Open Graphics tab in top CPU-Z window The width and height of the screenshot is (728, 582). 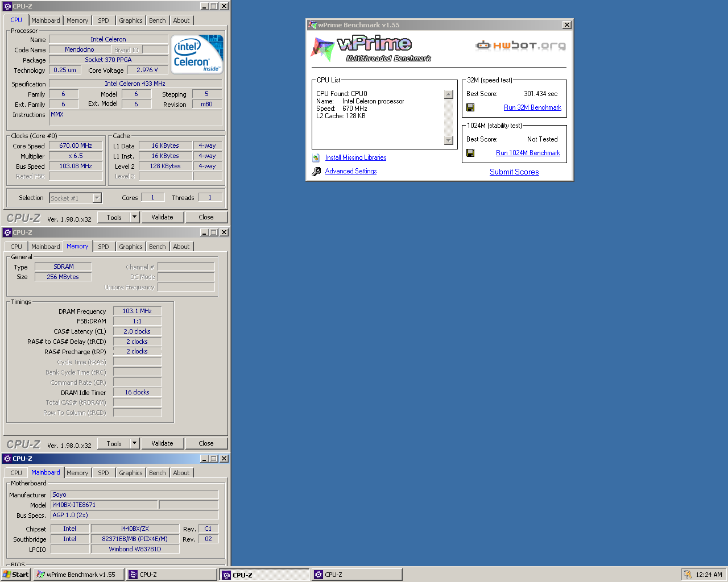click(x=131, y=20)
